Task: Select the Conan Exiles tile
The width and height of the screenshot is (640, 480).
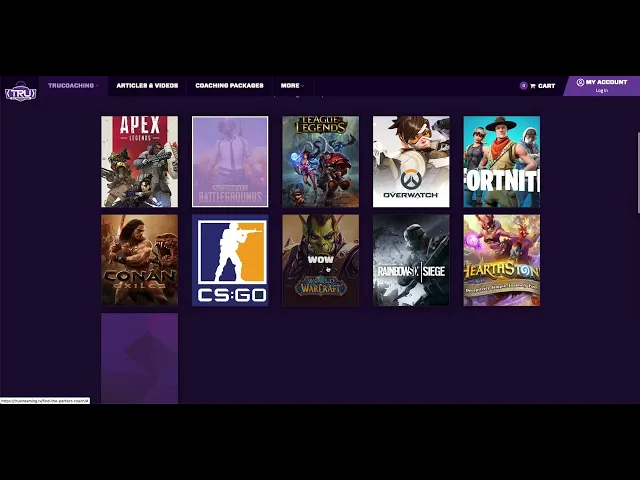Action: click(x=140, y=260)
